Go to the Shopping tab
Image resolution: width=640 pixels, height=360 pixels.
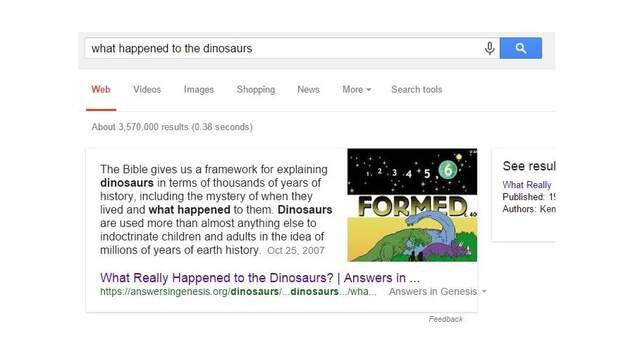coord(256,89)
